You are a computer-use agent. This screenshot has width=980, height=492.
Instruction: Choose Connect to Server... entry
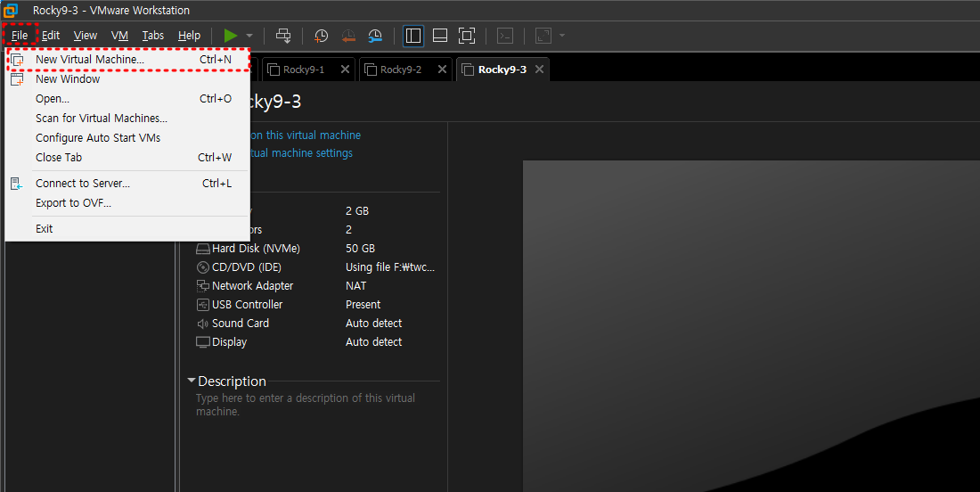[x=127, y=184]
